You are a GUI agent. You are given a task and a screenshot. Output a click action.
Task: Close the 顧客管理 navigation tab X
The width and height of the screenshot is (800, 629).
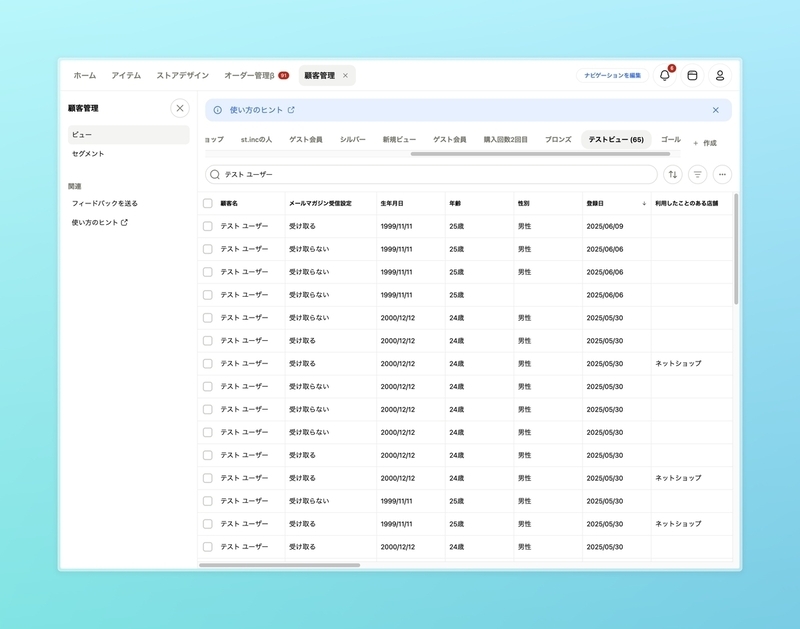[345, 76]
